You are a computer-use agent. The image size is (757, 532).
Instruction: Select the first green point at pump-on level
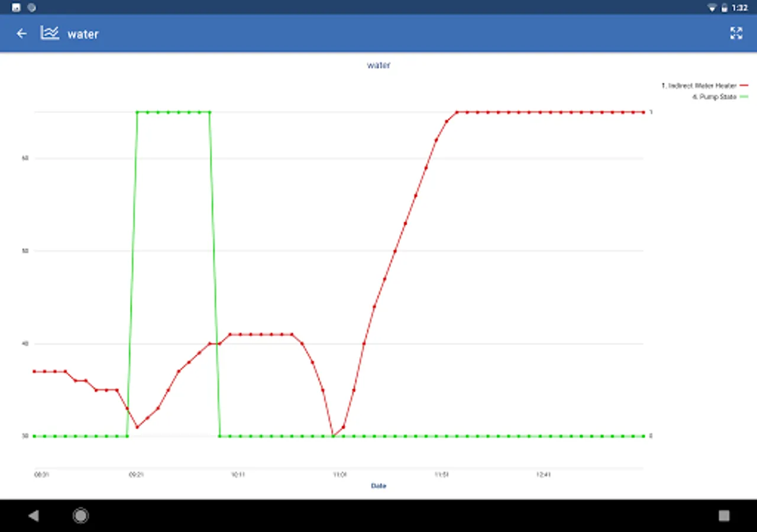[137, 112]
